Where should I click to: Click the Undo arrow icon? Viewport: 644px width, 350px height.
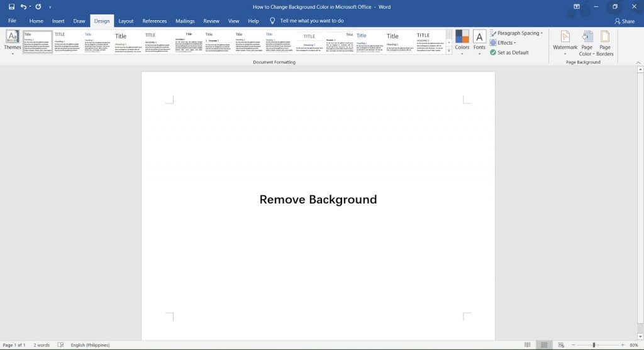point(23,7)
